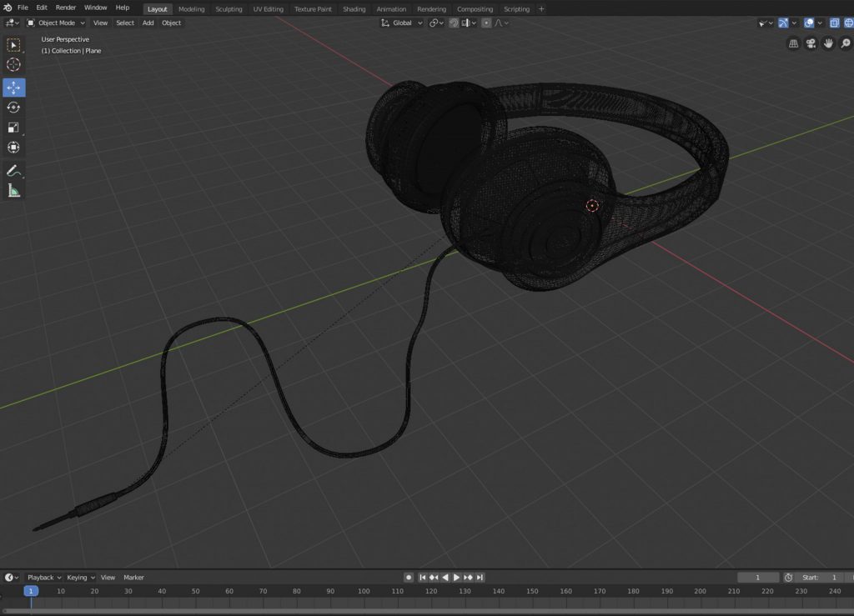Toggle proportional editing button
The height and width of the screenshot is (616, 854).
pos(486,23)
